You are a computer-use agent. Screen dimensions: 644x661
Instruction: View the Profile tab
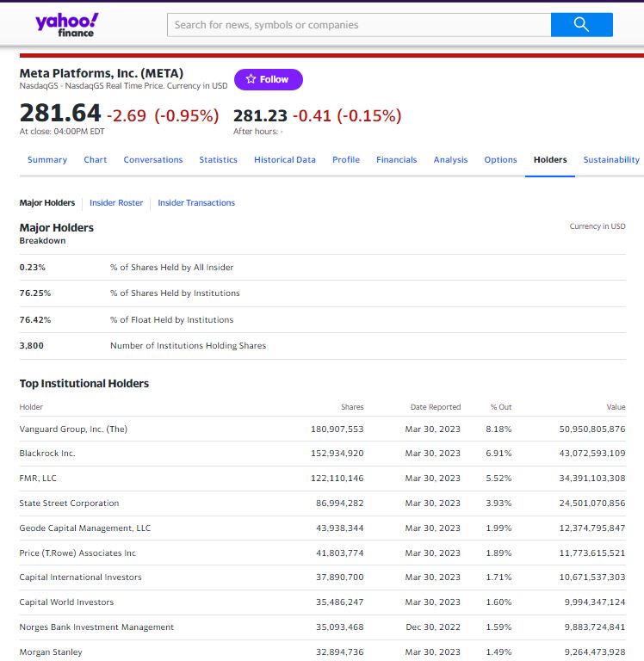(x=346, y=160)
